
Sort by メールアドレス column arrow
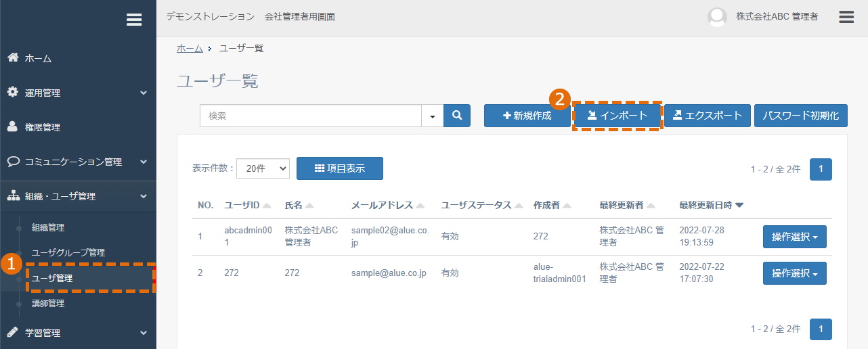point(420,206)
